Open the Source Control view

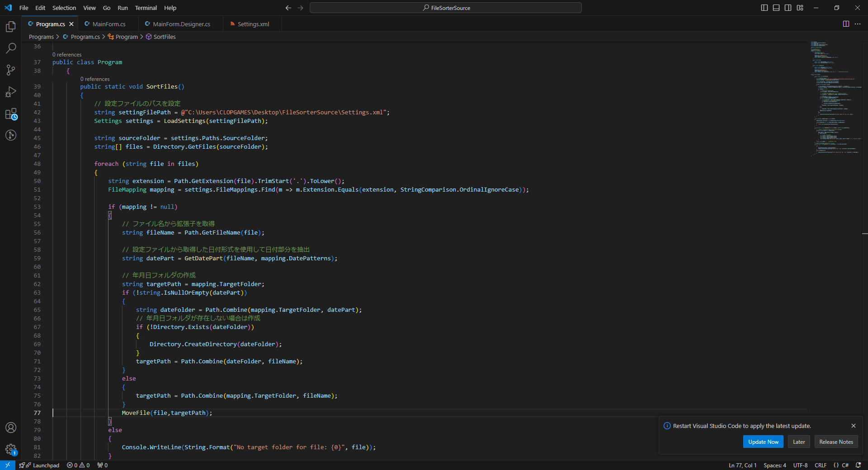[x=11, y=70]
